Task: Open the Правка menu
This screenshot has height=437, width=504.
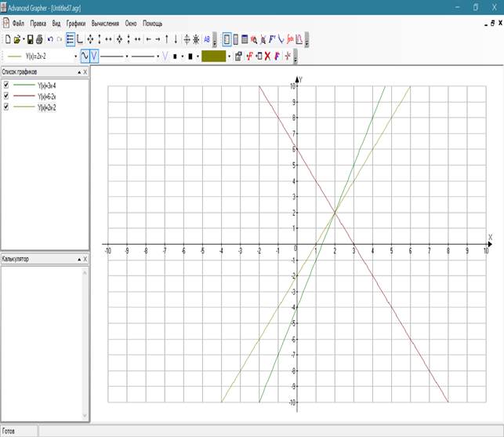Action: coord(38,24)
